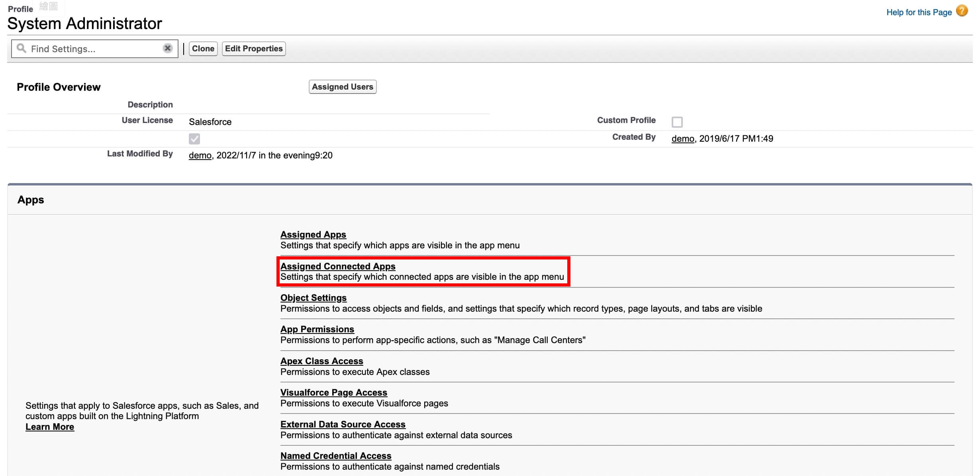Select 'Permissions to execute Apex classes' description

355,372
